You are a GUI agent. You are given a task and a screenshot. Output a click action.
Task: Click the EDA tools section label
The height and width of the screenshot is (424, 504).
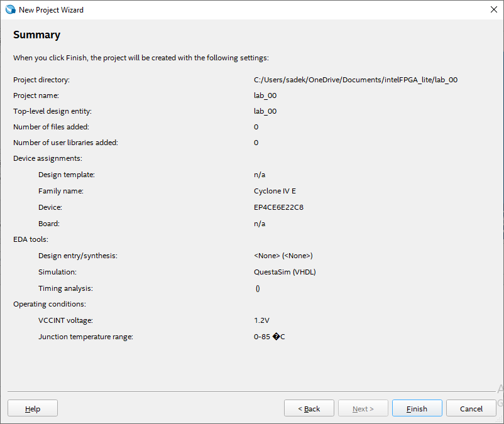coord(31,239)
